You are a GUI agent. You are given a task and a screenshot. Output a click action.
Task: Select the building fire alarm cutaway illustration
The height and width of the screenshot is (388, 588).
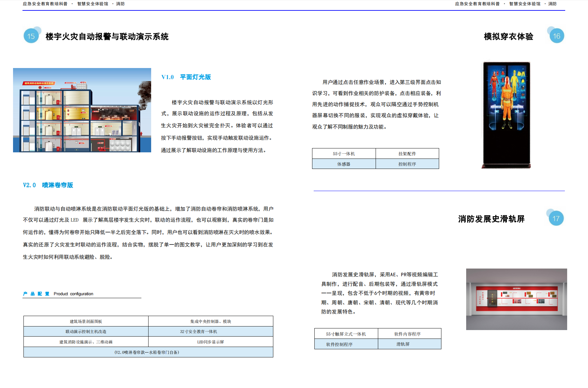click(x=82, y=110)
